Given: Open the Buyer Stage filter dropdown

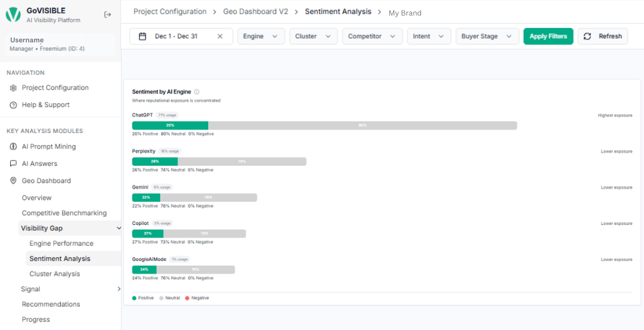Looking at the screenshot, I should (488, 36).
